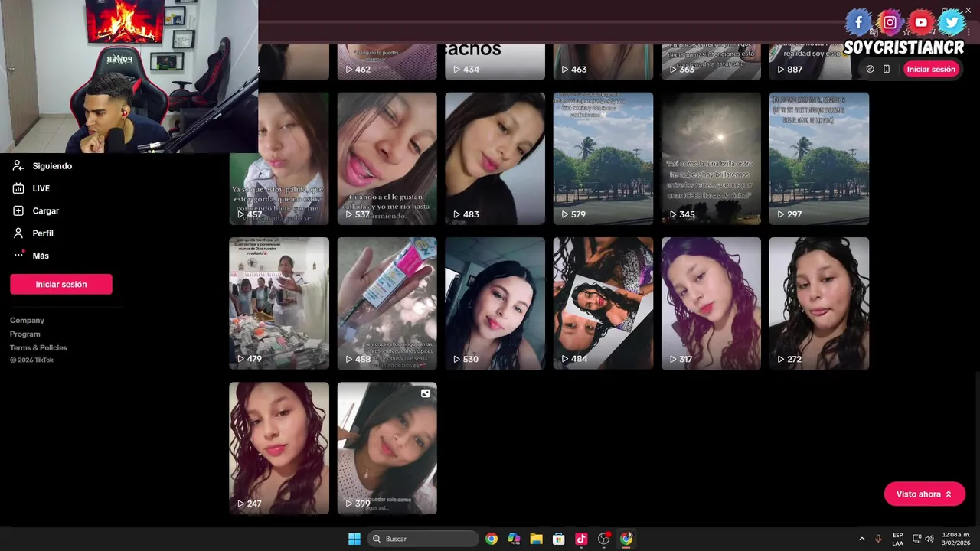The image size is (980, 551).
Task: Open the video with 530 views
Action: [x=495, y=304]
